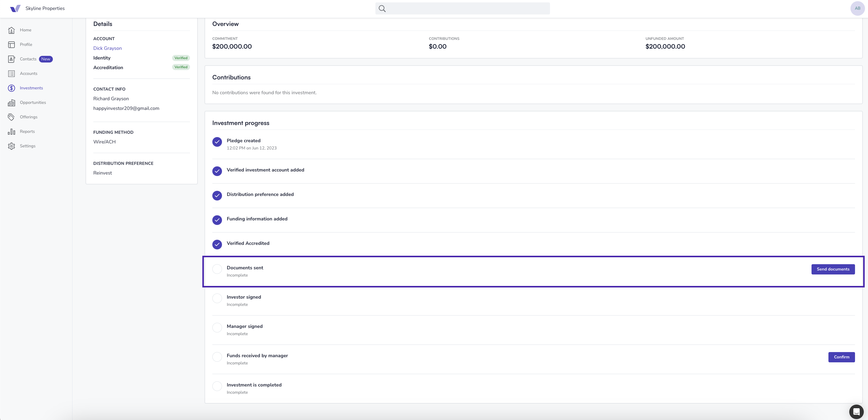Click the search magnifier icon
868x420 pixels.
point(382,8)
